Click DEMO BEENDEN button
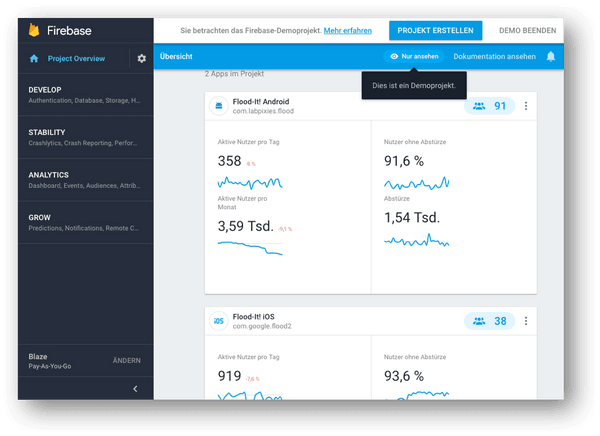Viewport: 600px width, 436px height. [527, 31]
